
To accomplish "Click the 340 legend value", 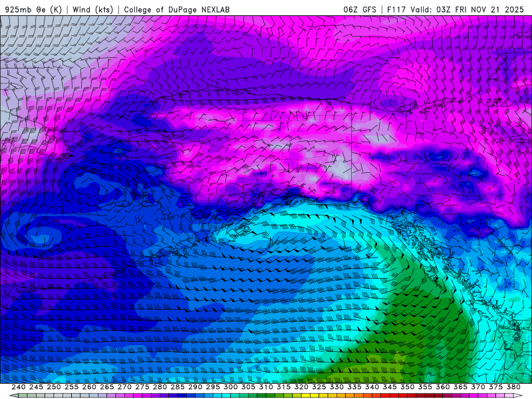I will (x=372, y=387).
